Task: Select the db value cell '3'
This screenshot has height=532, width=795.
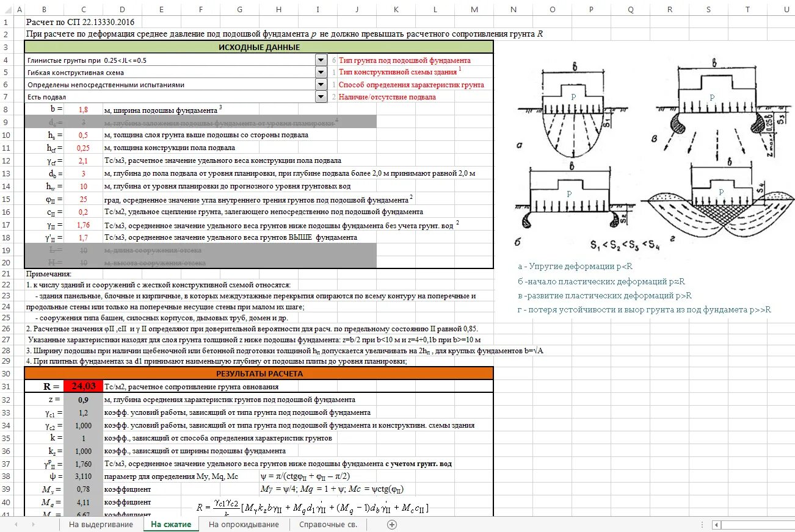Action: [83, 174]
